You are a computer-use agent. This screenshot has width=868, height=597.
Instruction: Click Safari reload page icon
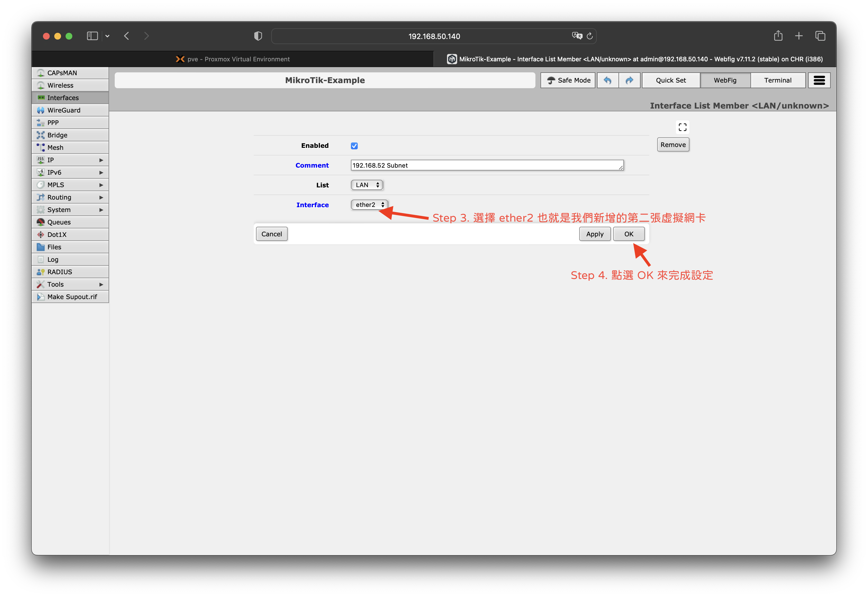point(589,36)
